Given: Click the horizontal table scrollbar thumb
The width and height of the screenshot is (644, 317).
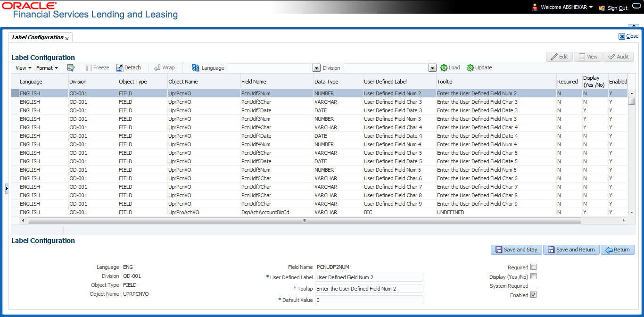Looking at the screenshot, I should pyautogui.click(x=304, y=220).
